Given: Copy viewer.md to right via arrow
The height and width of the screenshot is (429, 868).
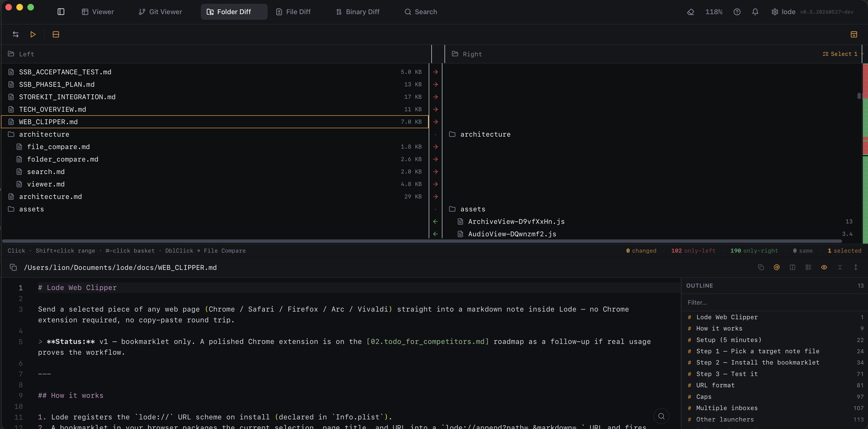Looking at the screenshot, I should click(x=435, y=184).
